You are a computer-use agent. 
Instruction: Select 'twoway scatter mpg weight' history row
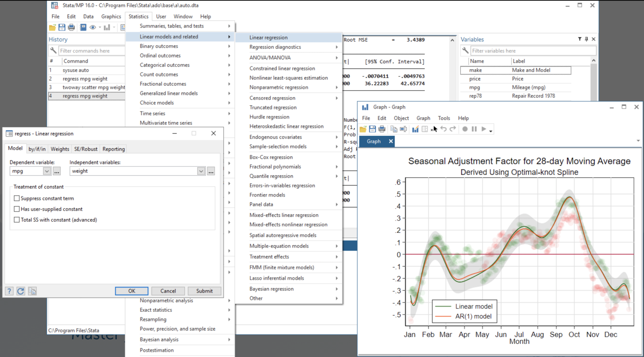coord(87,87)
